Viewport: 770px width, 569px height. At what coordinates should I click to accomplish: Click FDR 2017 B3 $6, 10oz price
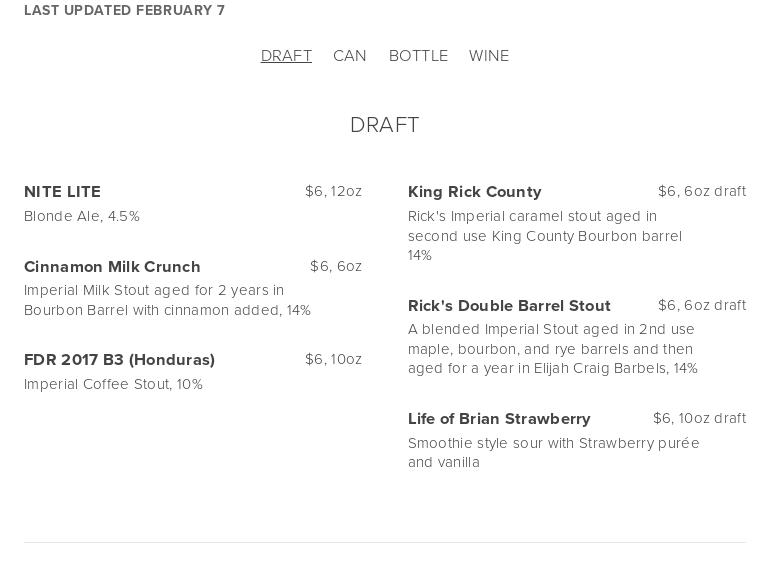(333, 359)
